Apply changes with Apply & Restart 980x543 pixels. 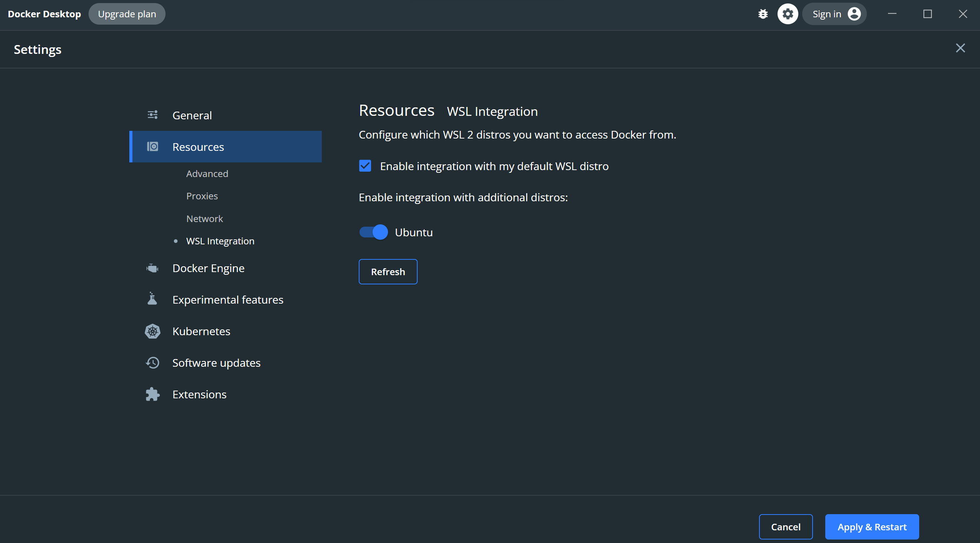[x=871, y=526]
